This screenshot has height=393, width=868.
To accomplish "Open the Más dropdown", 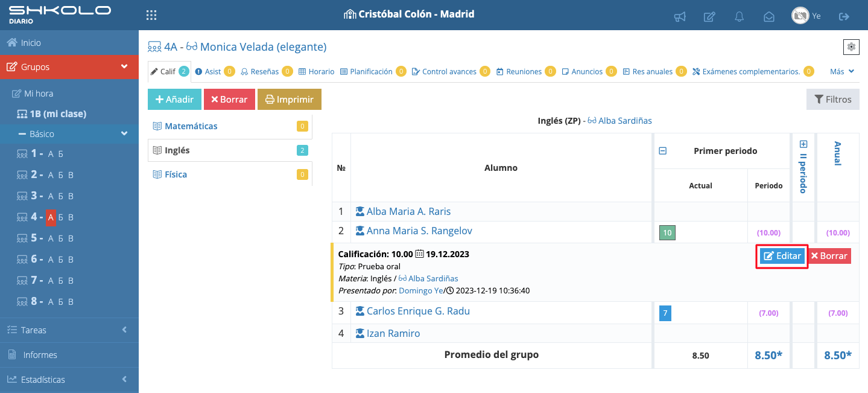I will pyautogui.click(x=842, y=71).
